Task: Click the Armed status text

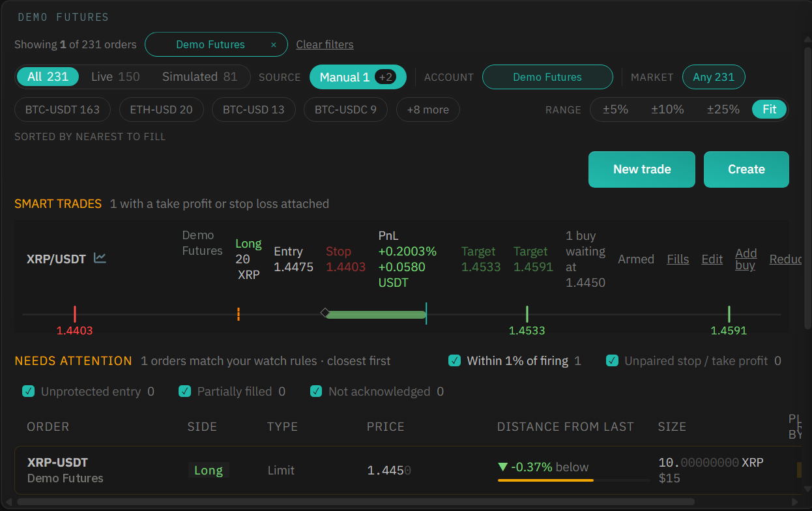Action: (x=636, y=259)
